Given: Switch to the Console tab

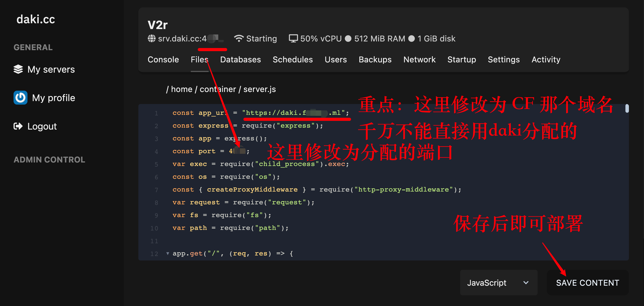Looking at the screenshot, I should [x=163, y=59].
